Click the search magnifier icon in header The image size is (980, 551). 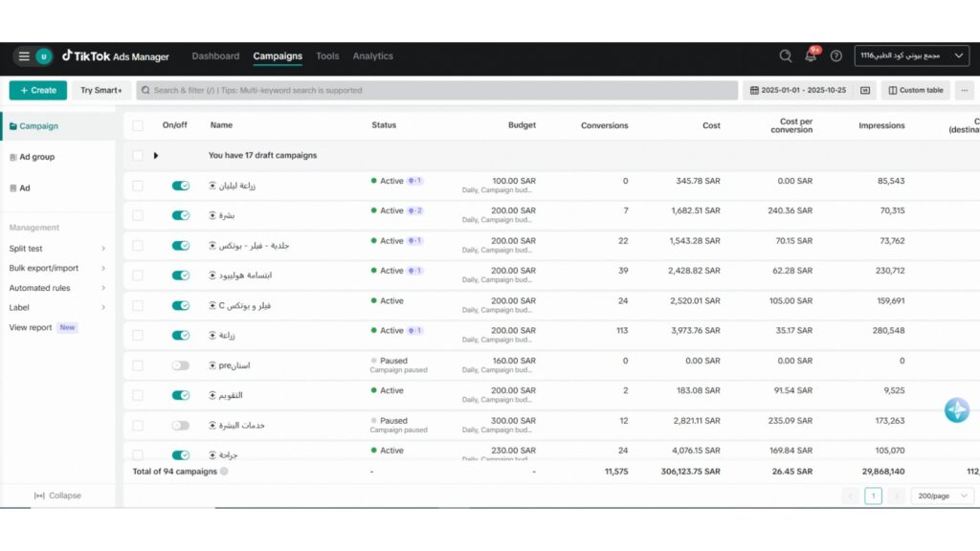click(786, 56)
